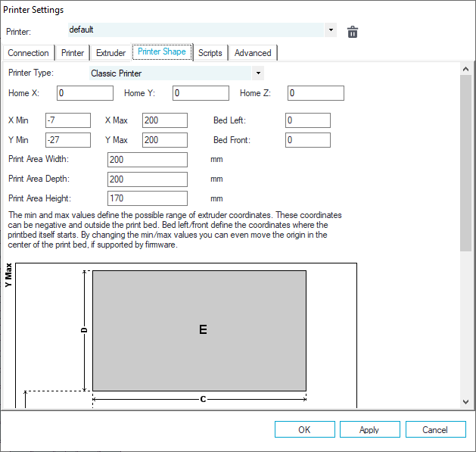The height and width of the screenshot is (452, 476).
Task: Open the Extruder tab
Action: click(x=110, y=53)
